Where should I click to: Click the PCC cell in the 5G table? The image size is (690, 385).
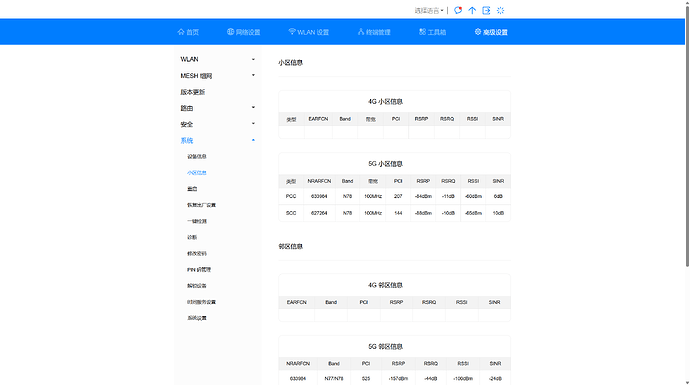291,196
